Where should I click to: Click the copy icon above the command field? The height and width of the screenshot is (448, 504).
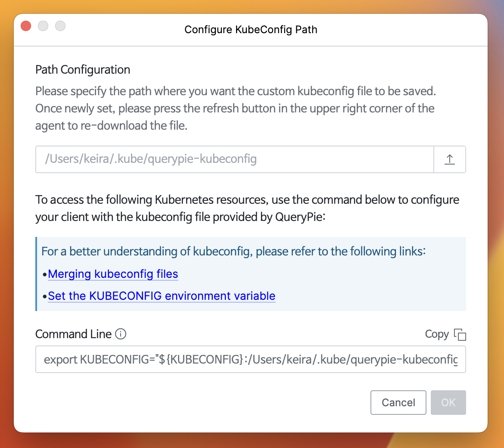click(460, 335)
